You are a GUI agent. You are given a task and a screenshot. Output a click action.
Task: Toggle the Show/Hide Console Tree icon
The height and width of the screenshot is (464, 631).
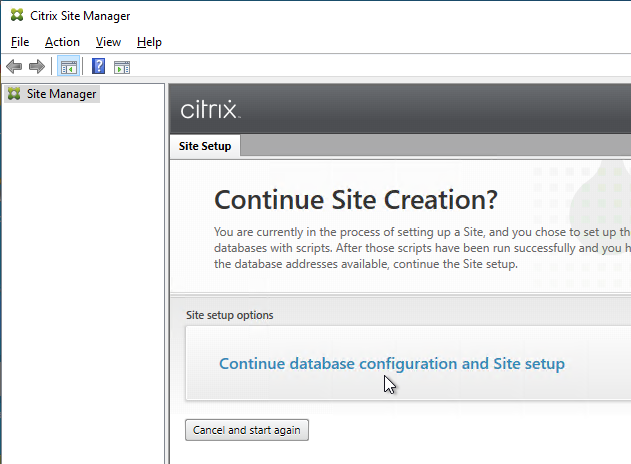pyautogui.click(x=68, y=66)
